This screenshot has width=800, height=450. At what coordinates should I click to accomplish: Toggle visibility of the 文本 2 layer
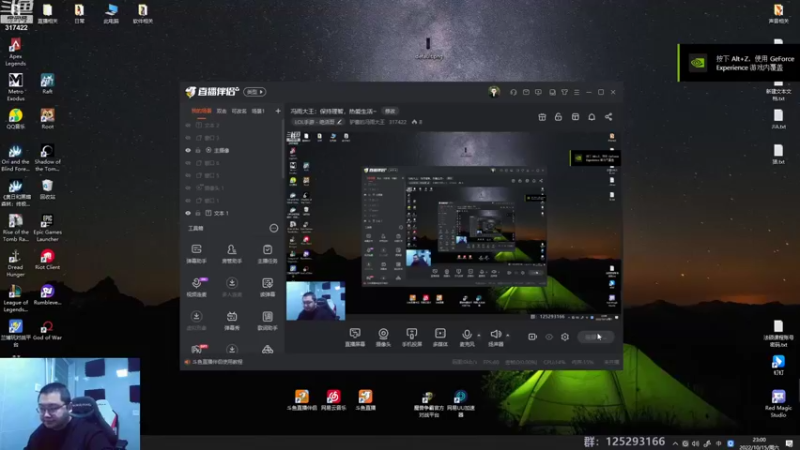[x=188, y=125]
